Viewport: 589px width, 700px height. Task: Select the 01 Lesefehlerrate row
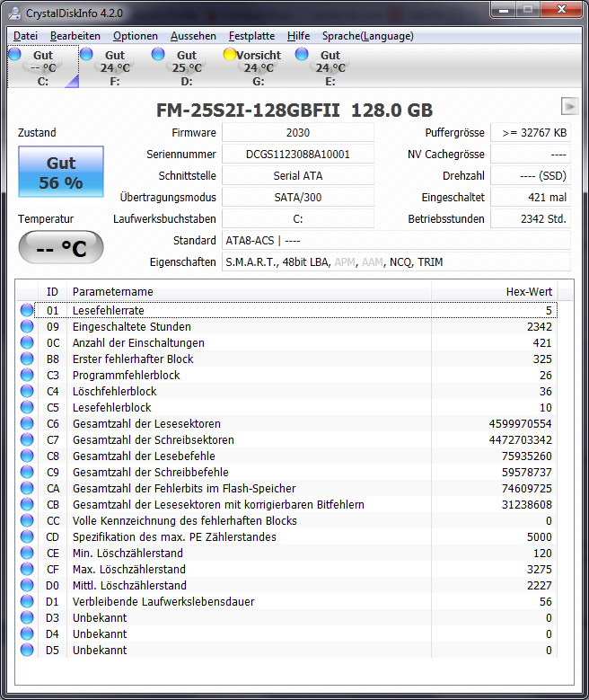pos(286,310)
